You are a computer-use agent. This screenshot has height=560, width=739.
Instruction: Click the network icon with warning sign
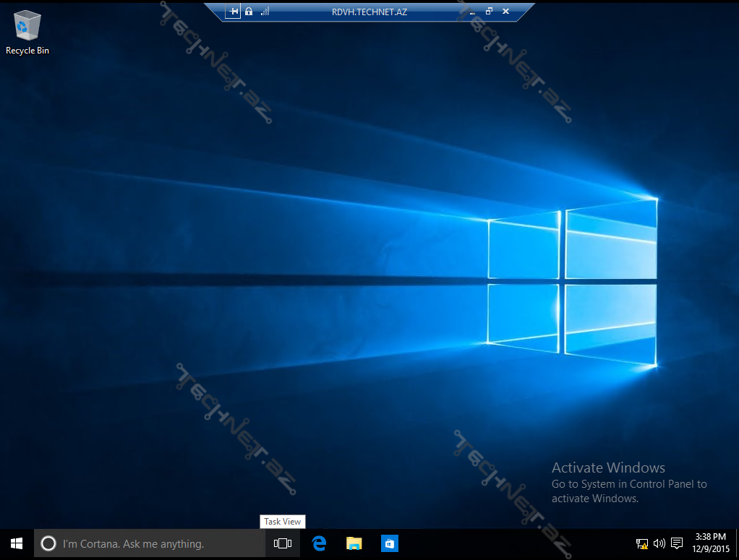641,543
